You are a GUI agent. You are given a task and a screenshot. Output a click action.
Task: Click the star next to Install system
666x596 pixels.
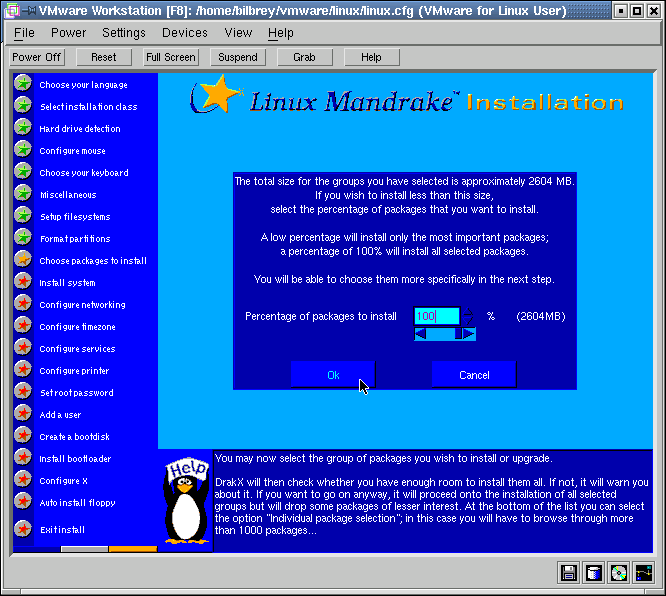(x=23, y=282)
